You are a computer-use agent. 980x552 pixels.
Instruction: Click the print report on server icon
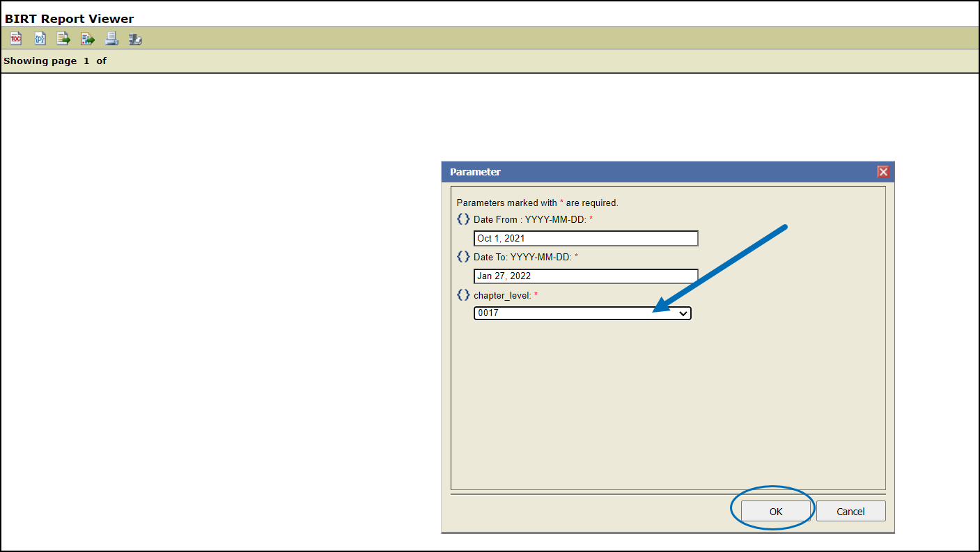tap(135, 38)
